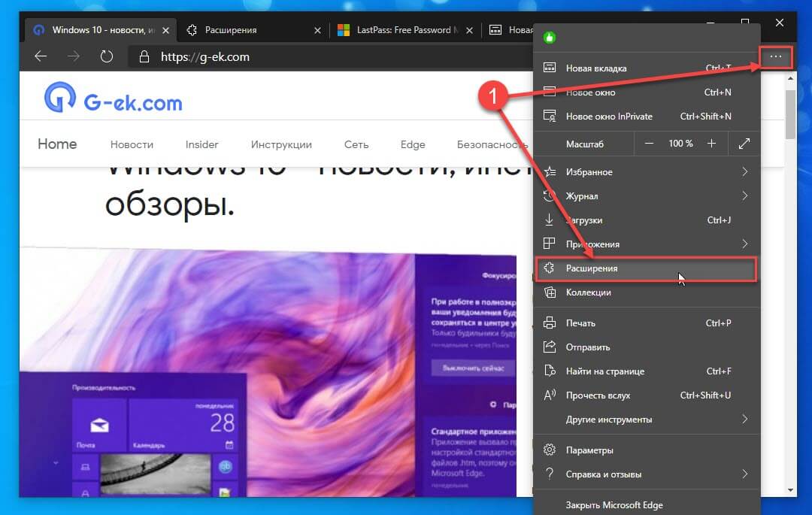Click the Выключить сейчас button
The height and width of the screenshot is (515, 812).
coord(471,368)
